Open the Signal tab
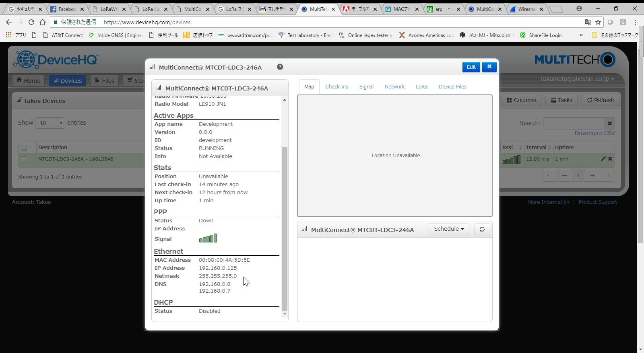This screenshot has width=644, height=353. (x=366, y=86)
